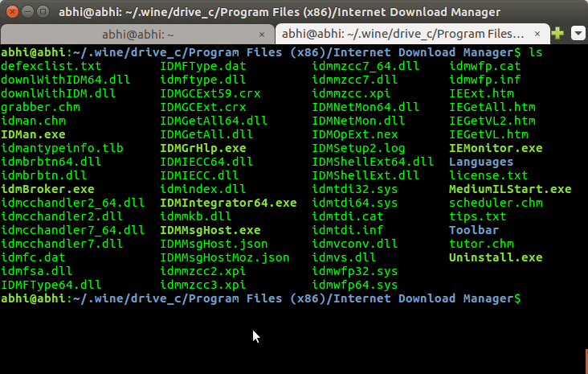Click the IDMSetup2.log entry

[358, 148]
